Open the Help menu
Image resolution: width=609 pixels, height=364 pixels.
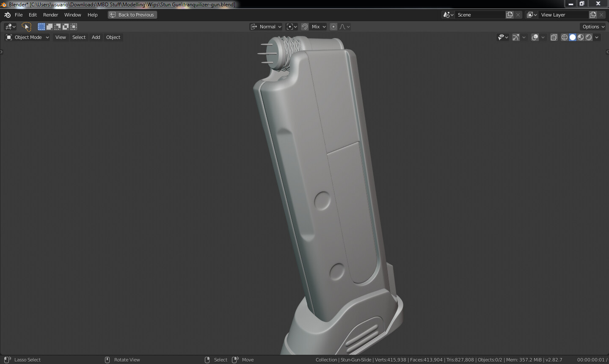[92, 15]
